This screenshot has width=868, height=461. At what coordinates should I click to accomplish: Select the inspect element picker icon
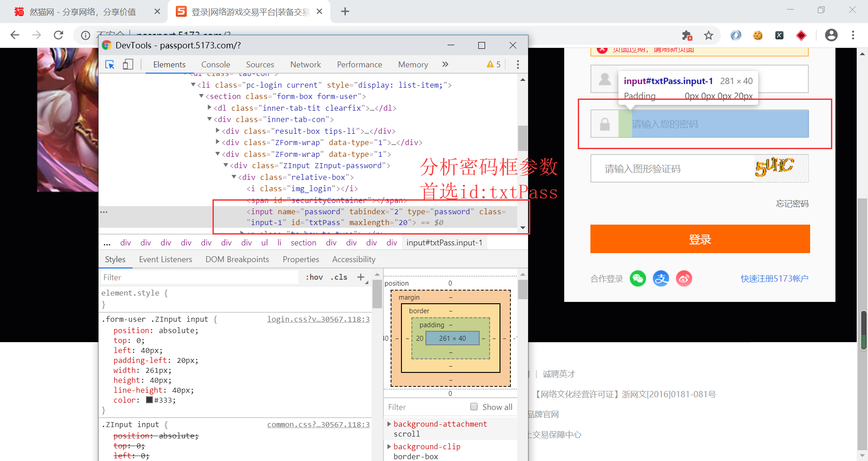click(x=110, y=64)
